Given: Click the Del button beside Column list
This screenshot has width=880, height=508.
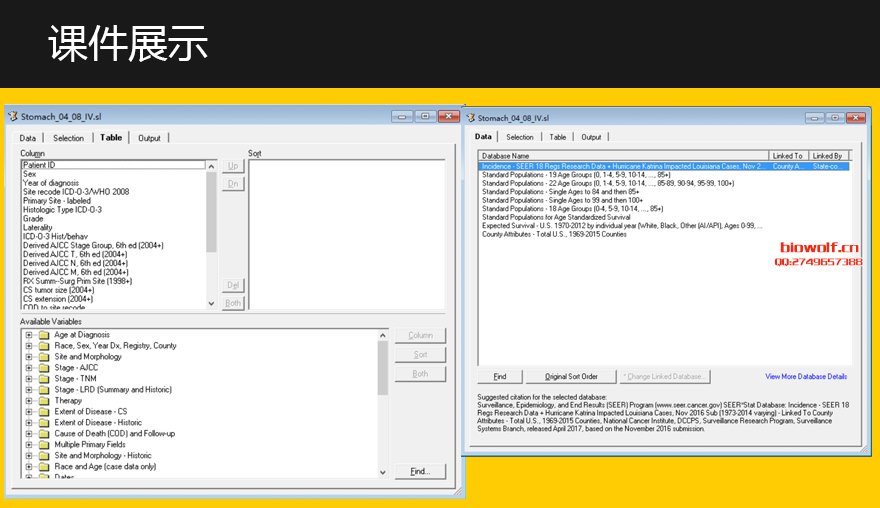Looking at the screenshot, I should coord(233,285).
